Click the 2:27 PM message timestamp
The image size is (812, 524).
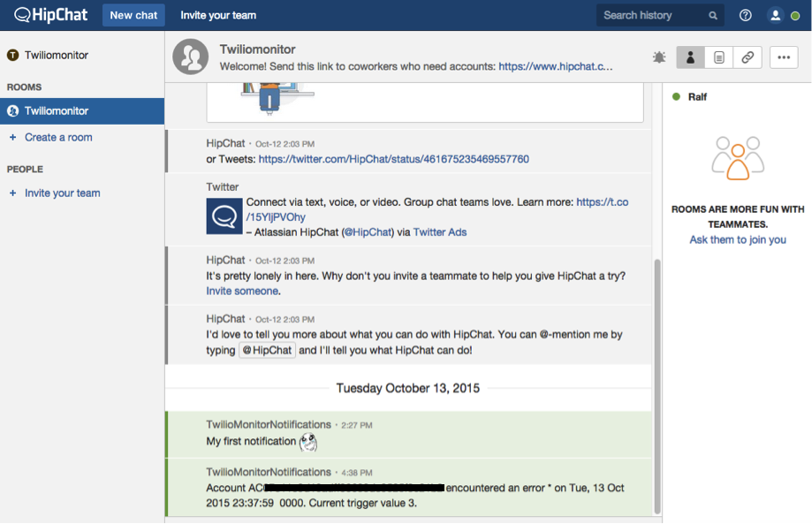(357, 425)
